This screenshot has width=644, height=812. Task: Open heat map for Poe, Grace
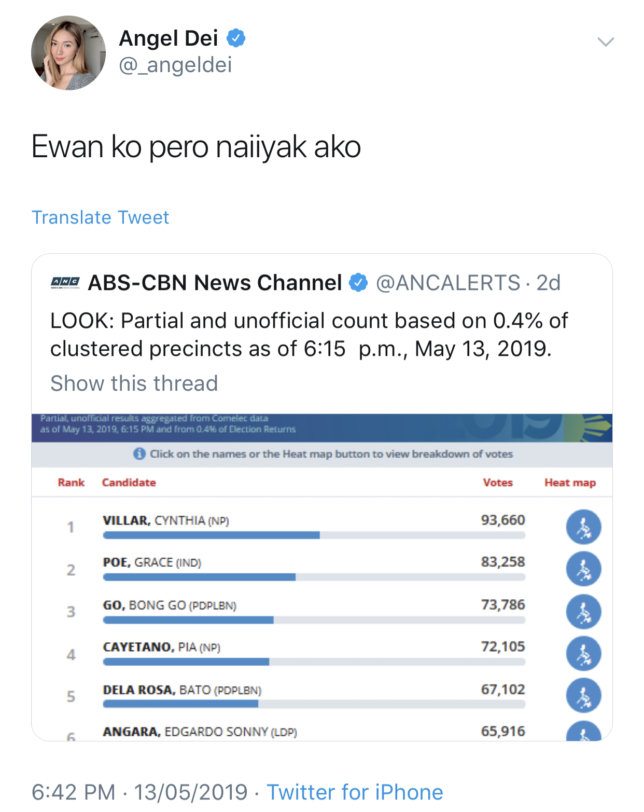[583, 569]
